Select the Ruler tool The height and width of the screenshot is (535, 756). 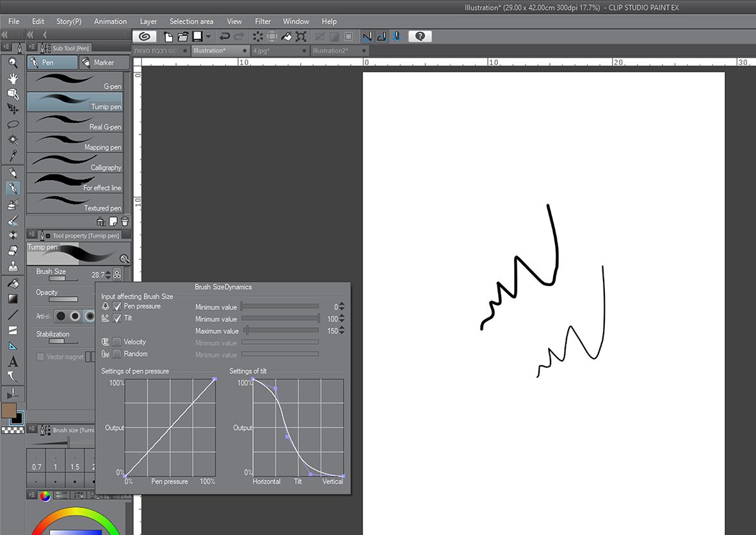(13, 345)
